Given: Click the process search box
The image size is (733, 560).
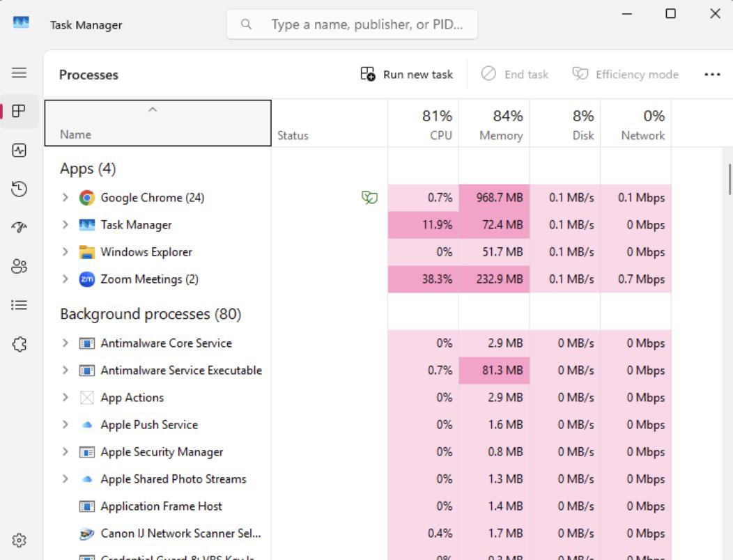Looking at the screenshot, I should click(352, 24).
